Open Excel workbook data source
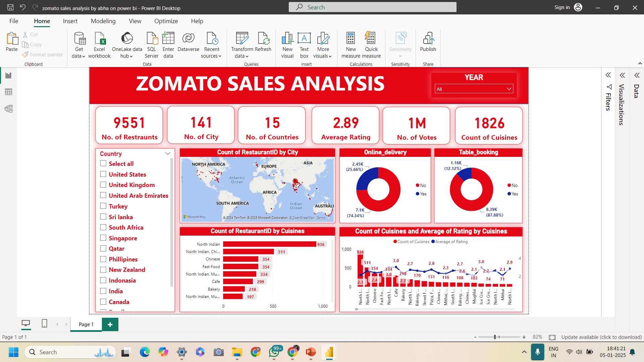Viewport: 644px width, 362px height. pos(99,45)
